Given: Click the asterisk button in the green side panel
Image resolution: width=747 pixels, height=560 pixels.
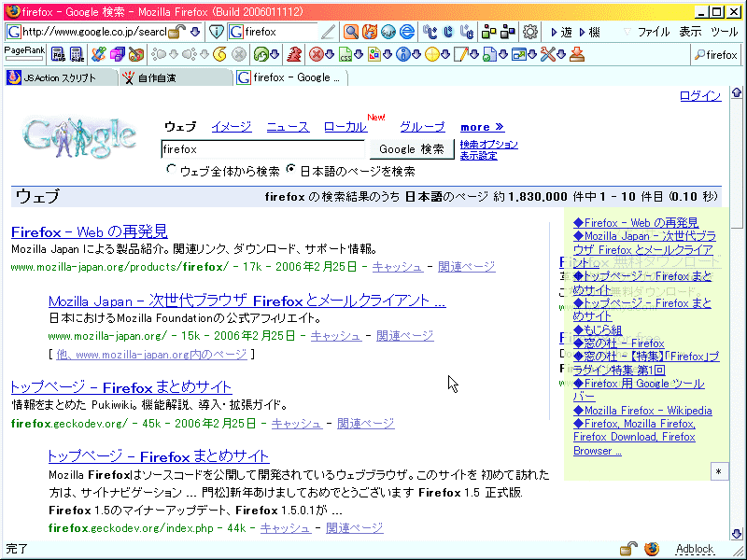Looking at the screenshot, I should coord(719,471).
